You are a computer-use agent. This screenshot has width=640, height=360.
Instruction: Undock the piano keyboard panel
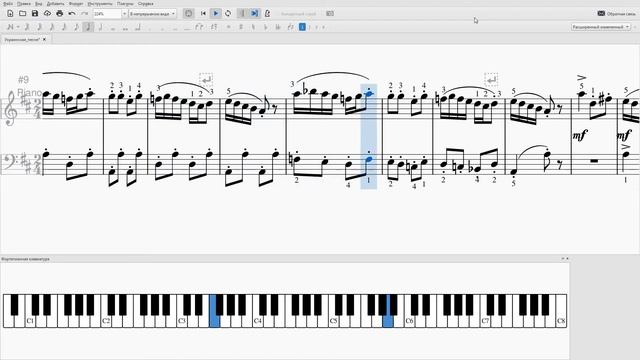[x=562, y=258]
